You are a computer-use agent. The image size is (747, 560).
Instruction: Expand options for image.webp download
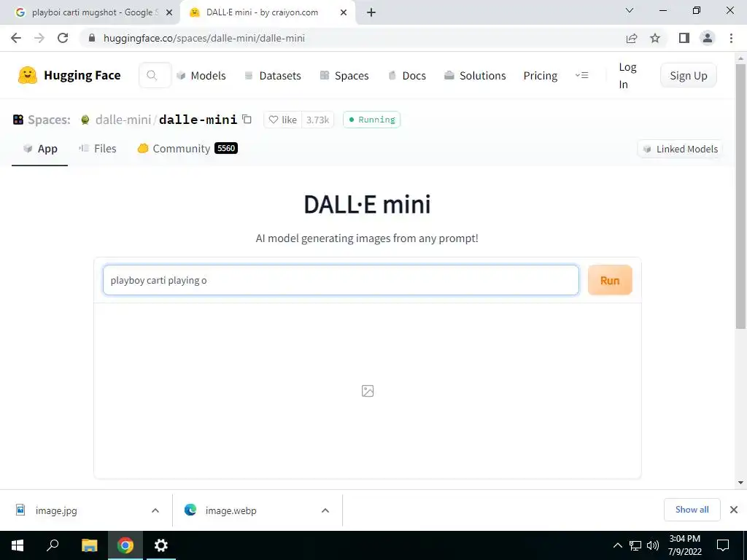(x=325, y=510)
